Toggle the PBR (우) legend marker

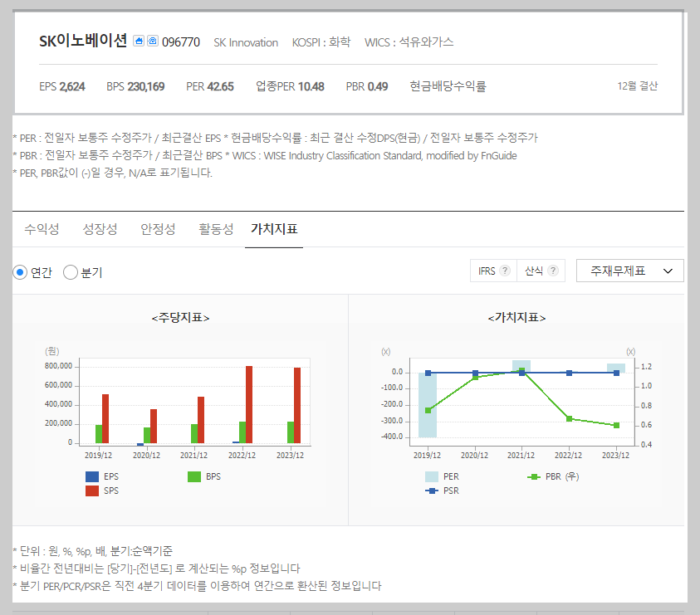534,476
